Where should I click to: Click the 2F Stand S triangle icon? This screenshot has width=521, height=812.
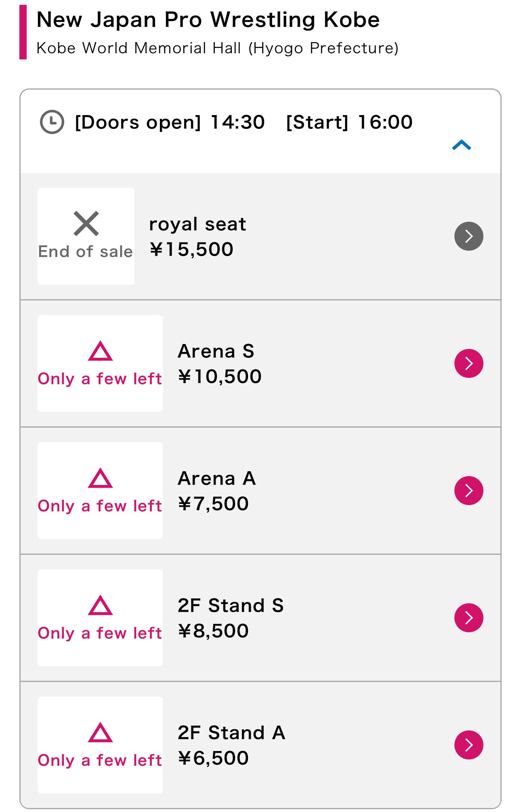100,605
